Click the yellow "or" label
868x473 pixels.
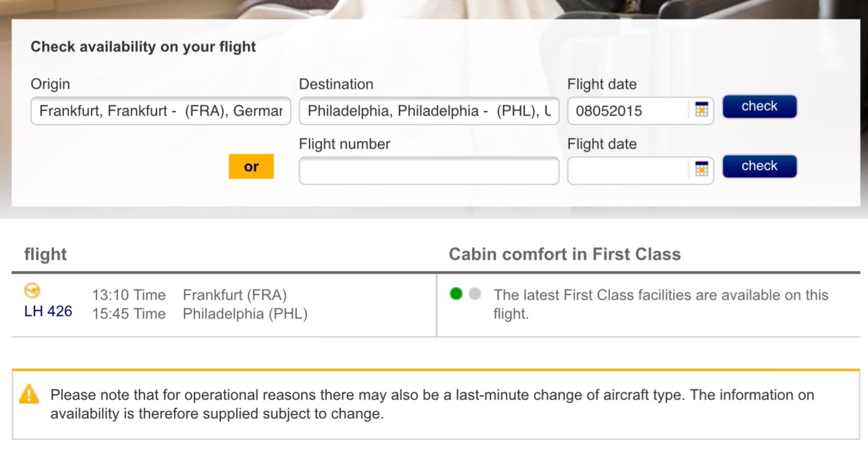tap(251, 167)
